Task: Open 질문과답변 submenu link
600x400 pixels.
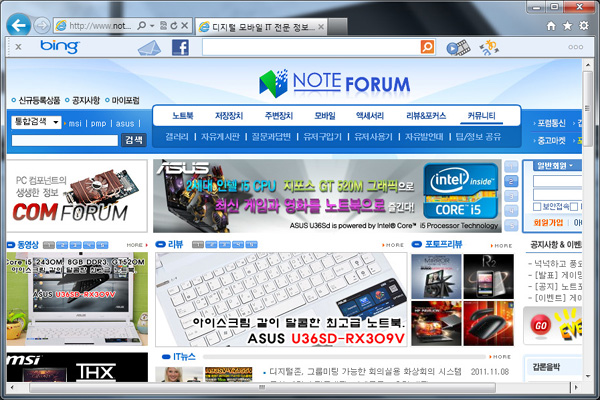Action: (x=271, y=137)
